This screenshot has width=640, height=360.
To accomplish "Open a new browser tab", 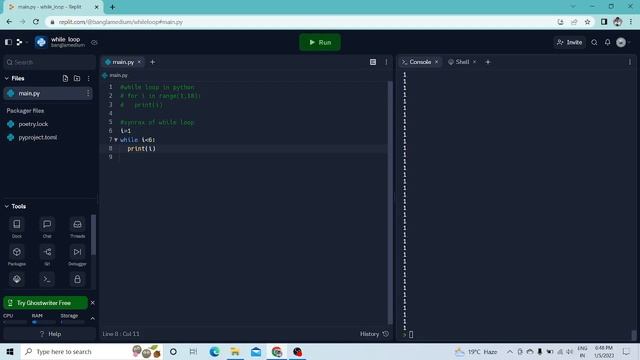I will pos(112,7).
